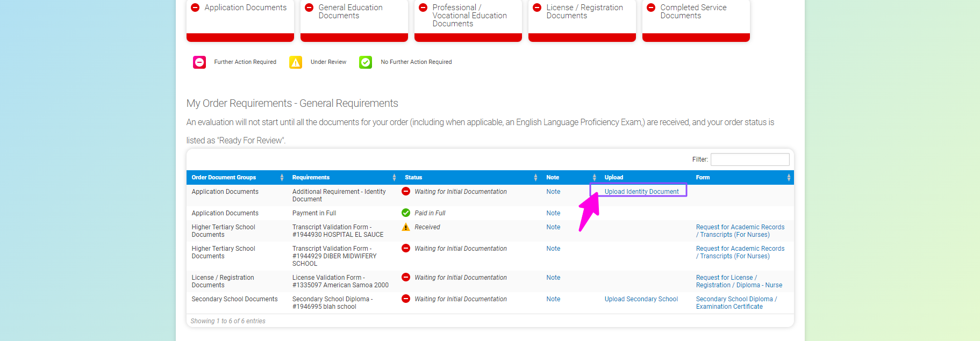Viewport: 980px width, 341px height.
Task: Click the green No Further Action Required icon
Action: (366, 62)
